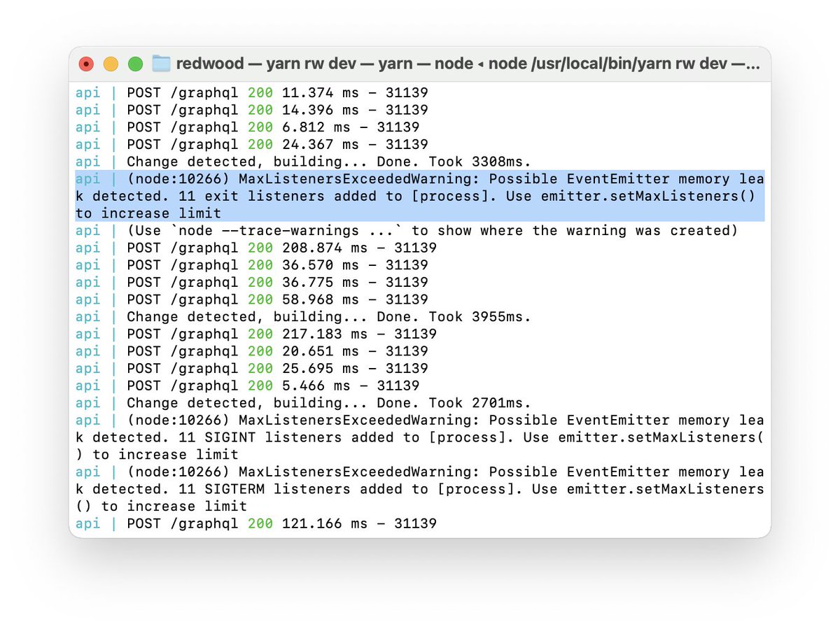Click the line with 24.367 ms
This screenshot has height=629, width=840.
(x=252, y=144)
